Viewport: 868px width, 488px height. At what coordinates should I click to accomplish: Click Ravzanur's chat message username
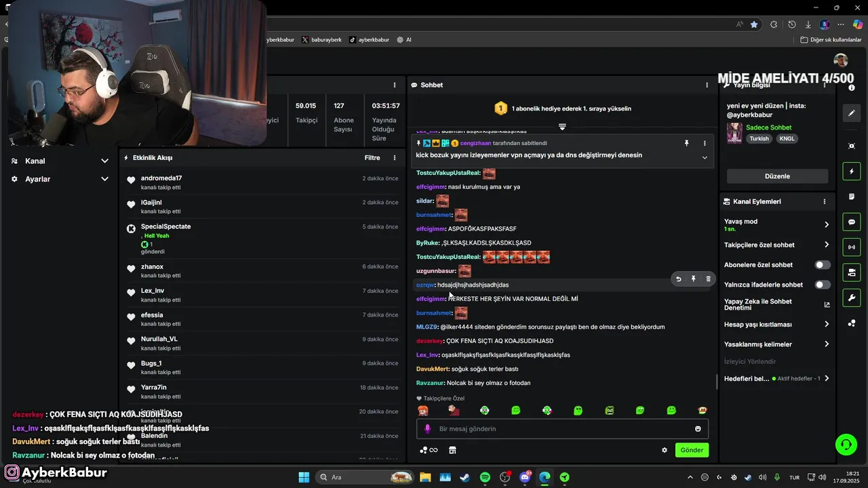click(x=430, y=383)
